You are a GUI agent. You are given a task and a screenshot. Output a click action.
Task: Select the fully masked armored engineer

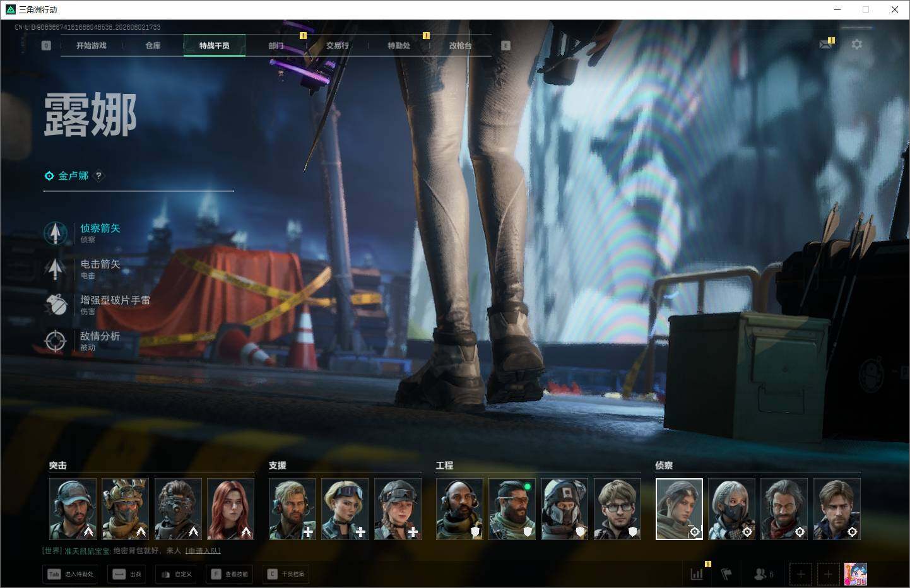[565, 509]
